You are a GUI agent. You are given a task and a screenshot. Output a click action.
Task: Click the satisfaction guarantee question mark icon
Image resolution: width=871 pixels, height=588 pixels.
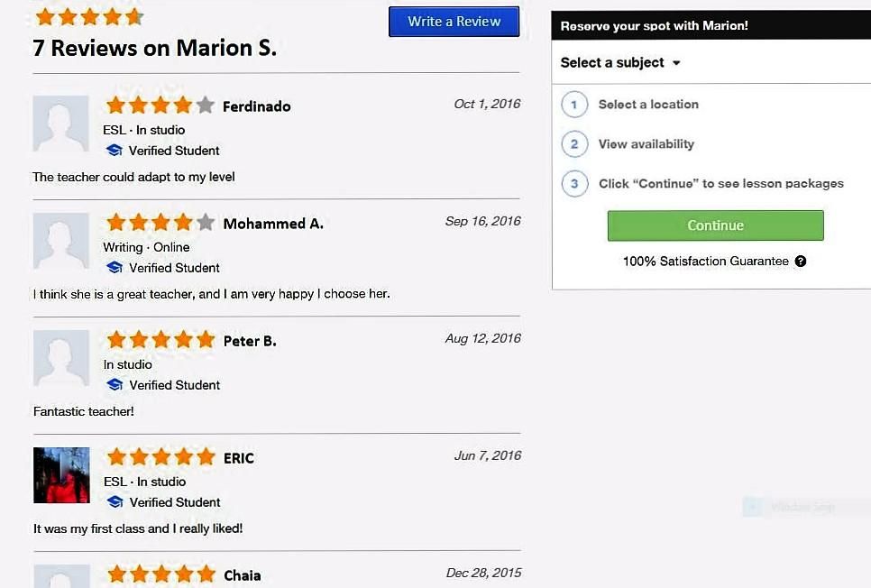tap(801, 262)
